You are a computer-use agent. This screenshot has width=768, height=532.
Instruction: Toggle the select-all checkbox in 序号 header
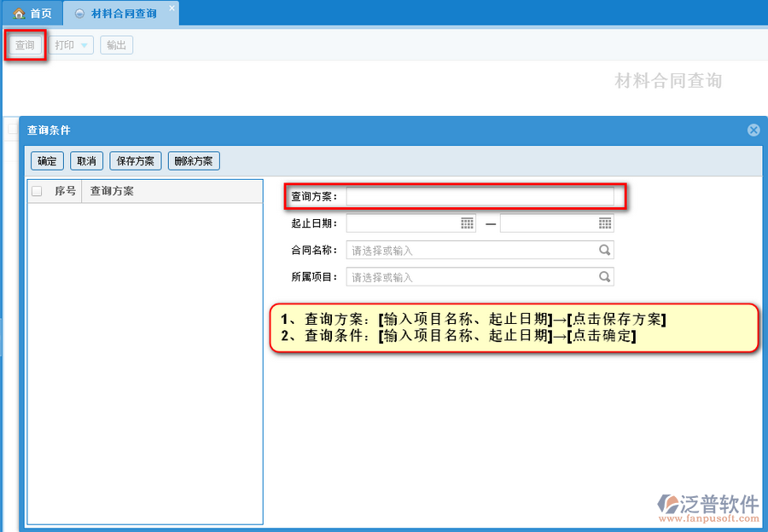coord(37,192)
